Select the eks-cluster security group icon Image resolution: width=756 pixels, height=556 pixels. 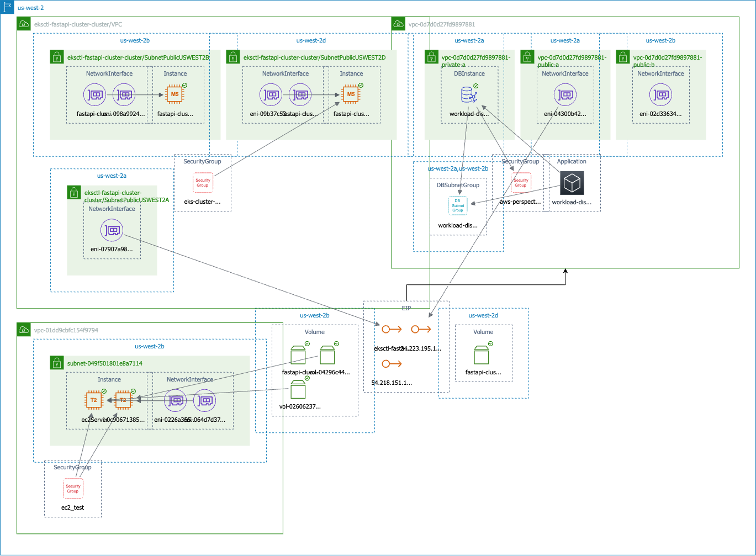203,183
